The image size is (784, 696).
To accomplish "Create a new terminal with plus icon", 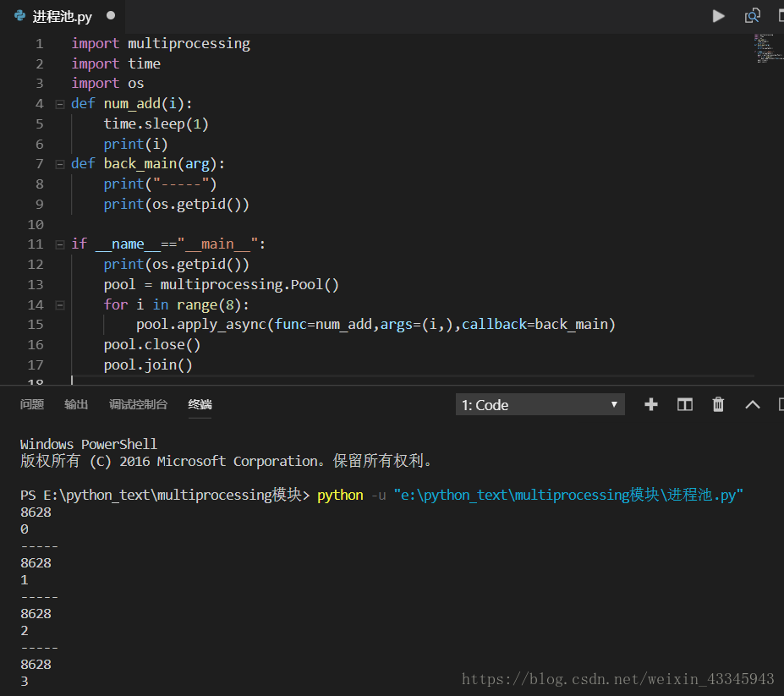I will point(651,404).
